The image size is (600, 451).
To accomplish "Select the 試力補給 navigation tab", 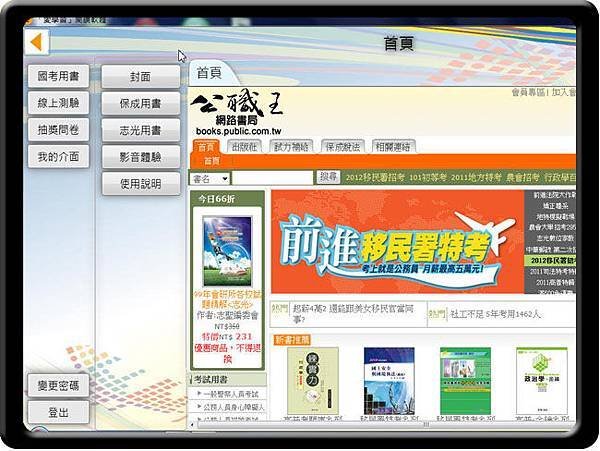I will [291, 147].
